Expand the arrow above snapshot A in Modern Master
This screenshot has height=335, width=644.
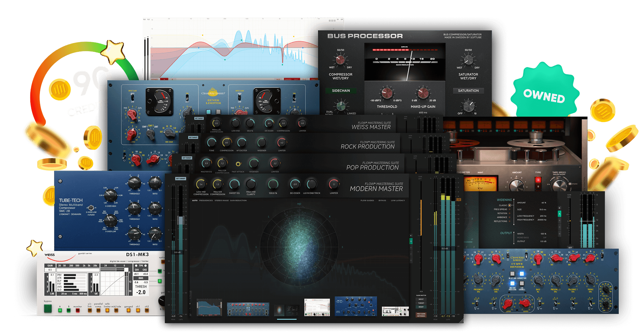coord(411,236)
